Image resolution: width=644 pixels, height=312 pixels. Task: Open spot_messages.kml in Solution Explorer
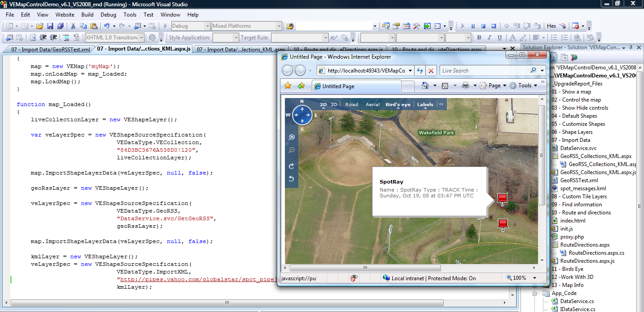point(583,188)
